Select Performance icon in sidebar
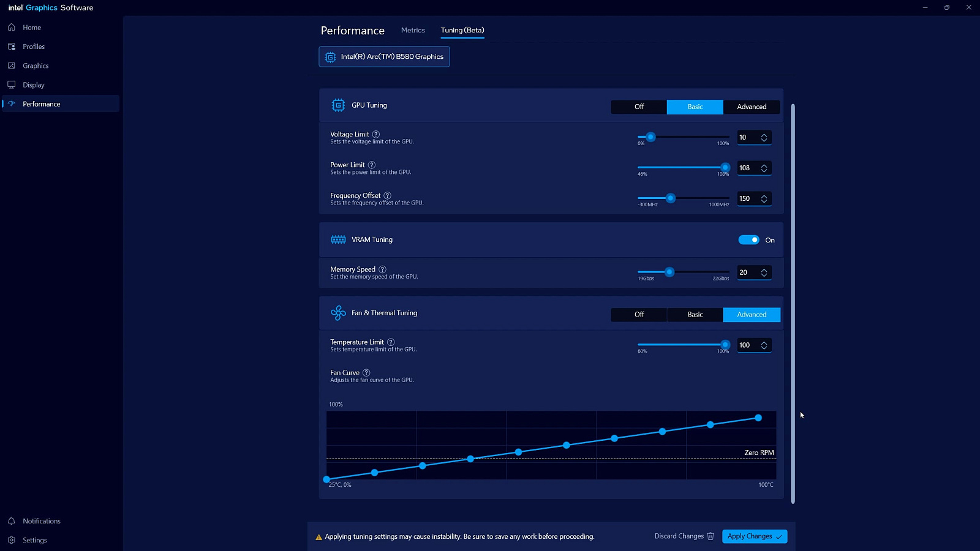The width and height of the screenshot is (980, 551). [x=12, y=104]
